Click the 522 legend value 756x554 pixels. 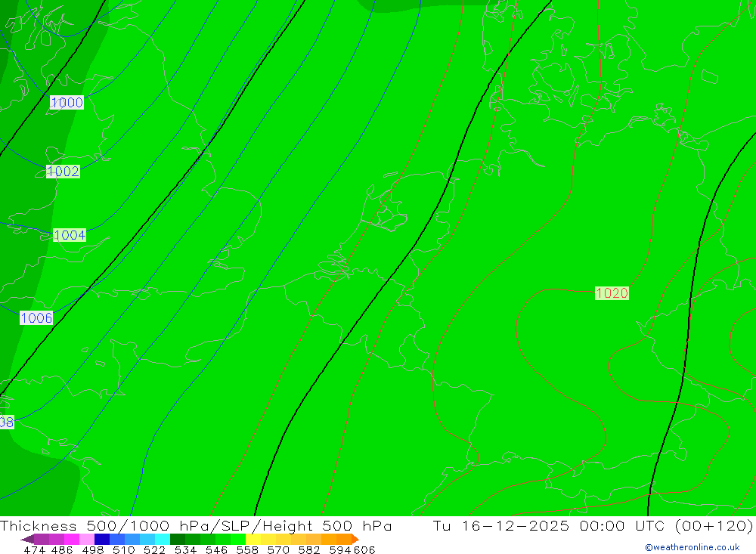[x=154, y=549]
